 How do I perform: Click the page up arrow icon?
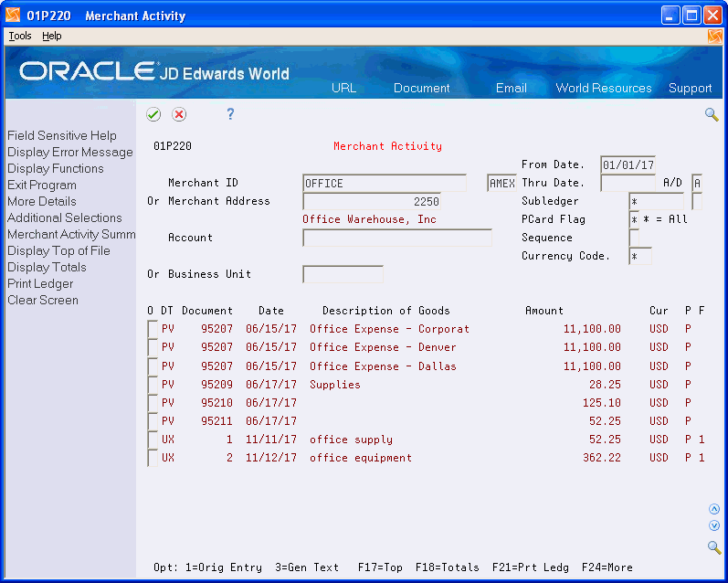click(714, 509)
